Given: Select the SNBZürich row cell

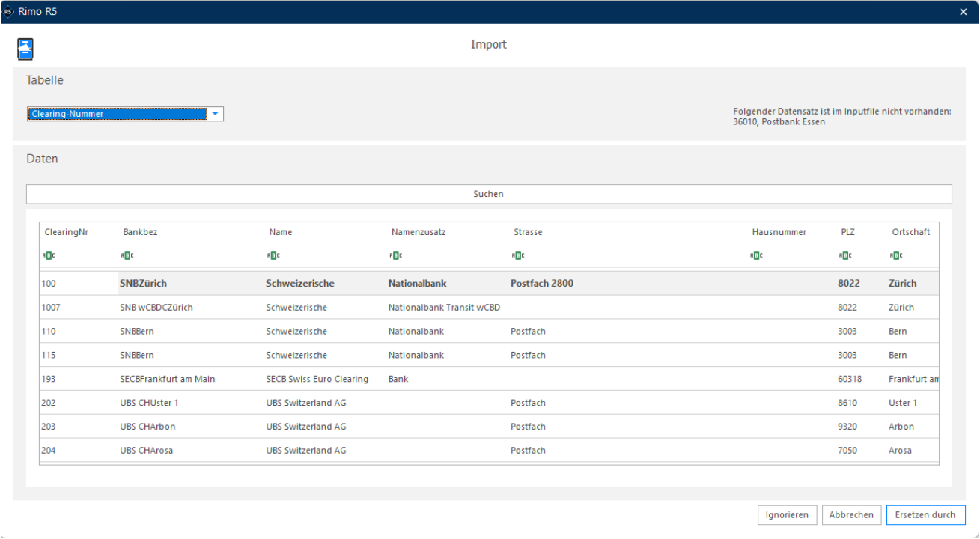Looking at the screenshot, I should coord(143,284).
